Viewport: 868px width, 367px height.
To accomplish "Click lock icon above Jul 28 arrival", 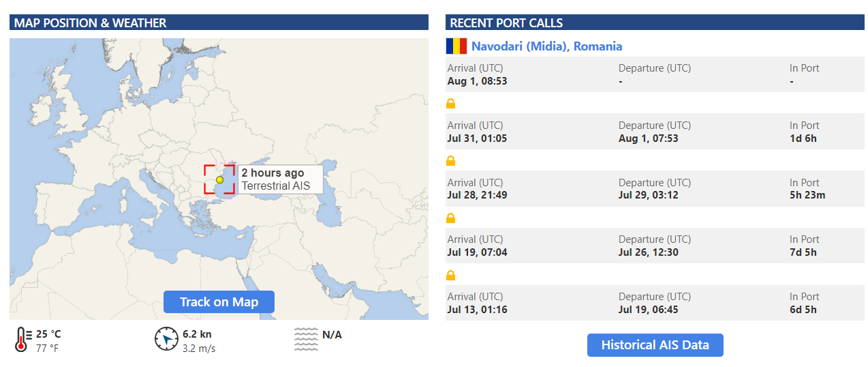I will click(450, 161).
